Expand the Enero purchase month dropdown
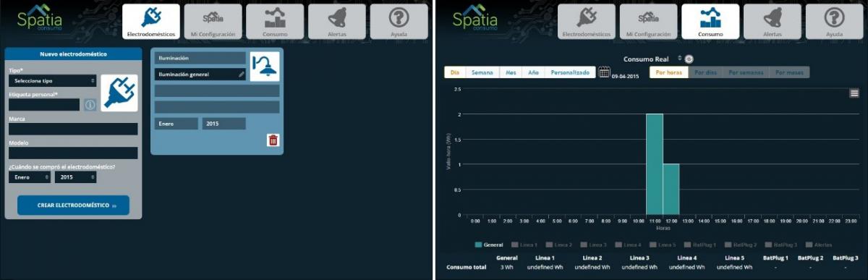Image resolution: width=868 pixels, height=280 pixels. [x=30, y=177]
